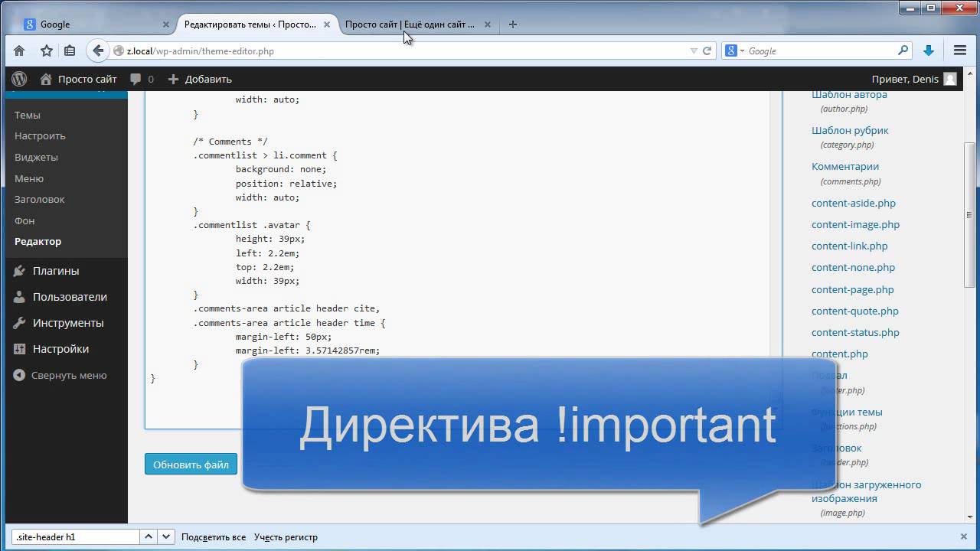Toggle Подсветить все in find bar
Viewport: 980px width, 551px height.
point(214,537)
